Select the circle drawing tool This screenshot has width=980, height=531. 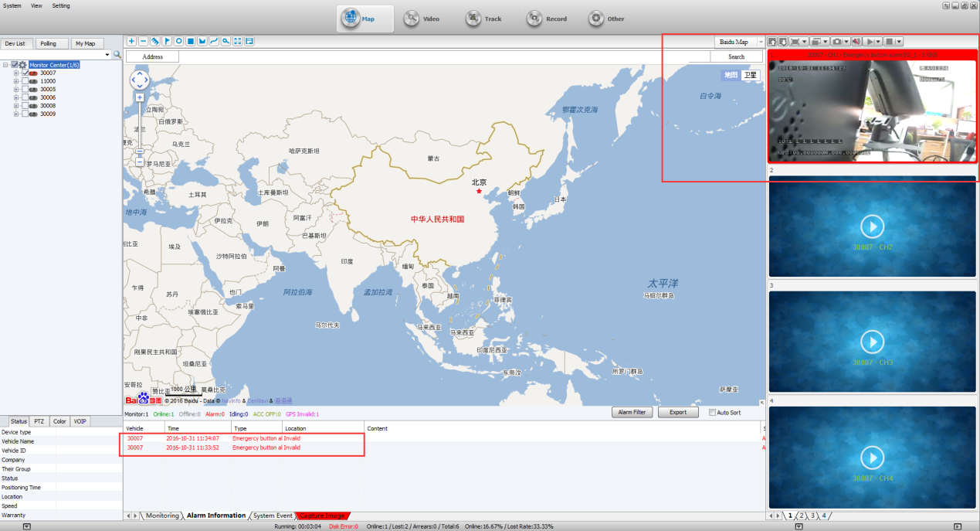pyautogui.click(x=179, y=41)
